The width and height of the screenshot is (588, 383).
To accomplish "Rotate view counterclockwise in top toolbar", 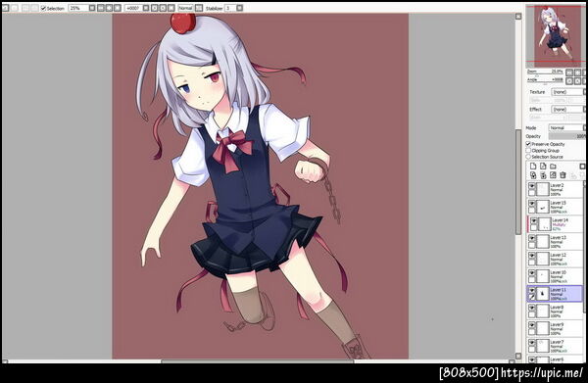I will [x=154, y=8].
